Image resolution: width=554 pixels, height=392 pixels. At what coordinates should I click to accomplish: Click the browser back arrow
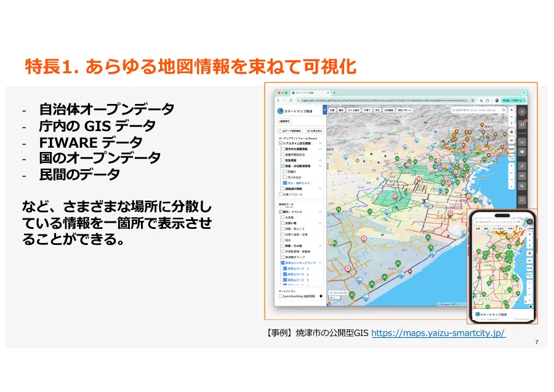279,101
